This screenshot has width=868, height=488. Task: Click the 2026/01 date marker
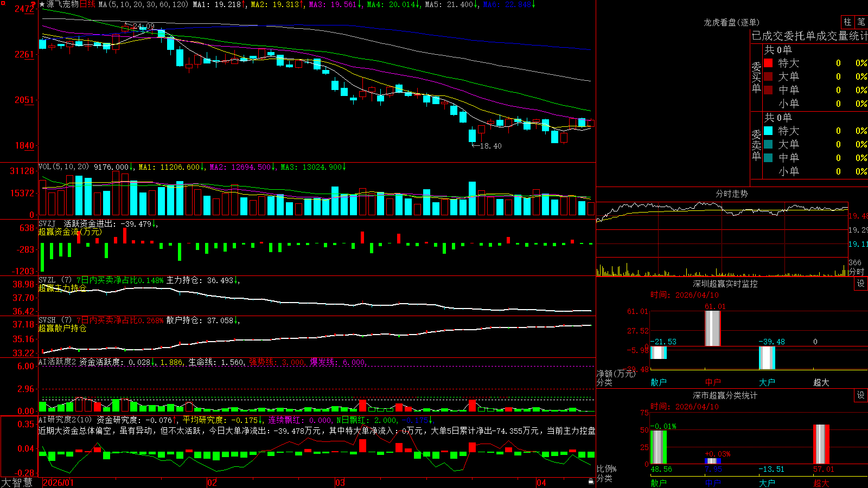tap(58, 483)
